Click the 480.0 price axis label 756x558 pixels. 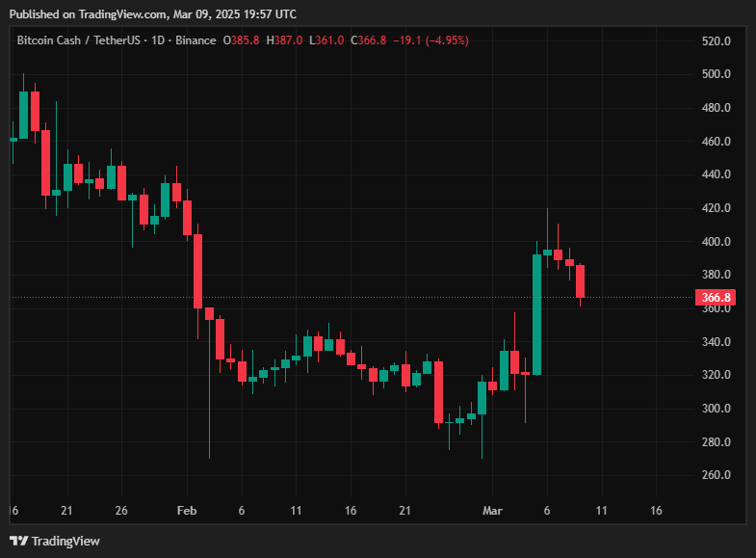(x=716, y=108)
